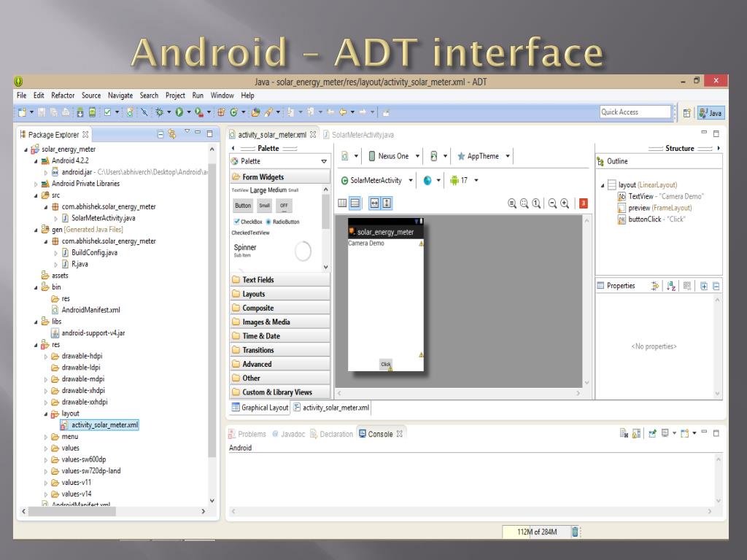Click the expand all plus icon in Properties
This screenshot has width=747, height=560.
(x=704, y=286)
